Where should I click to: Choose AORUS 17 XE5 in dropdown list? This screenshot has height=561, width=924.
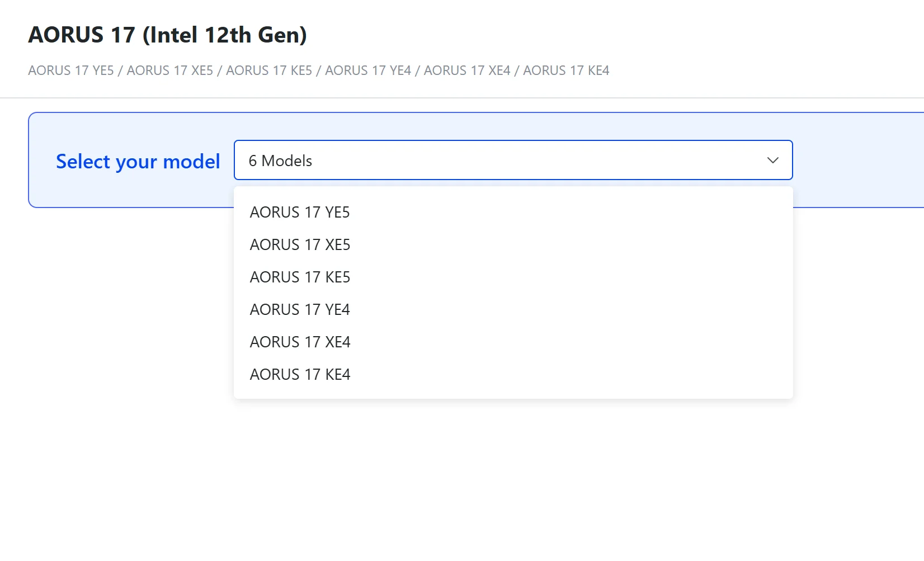[300, 245]
